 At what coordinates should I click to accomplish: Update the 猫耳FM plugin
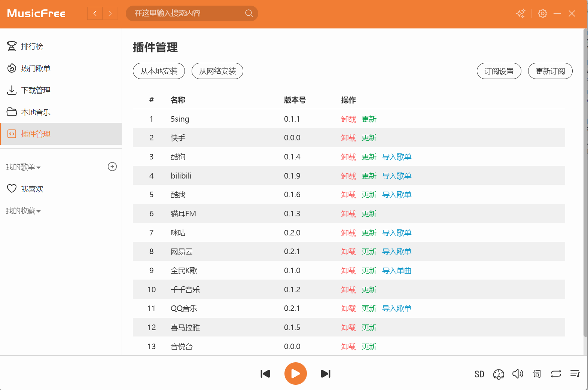tap(369, 214)
